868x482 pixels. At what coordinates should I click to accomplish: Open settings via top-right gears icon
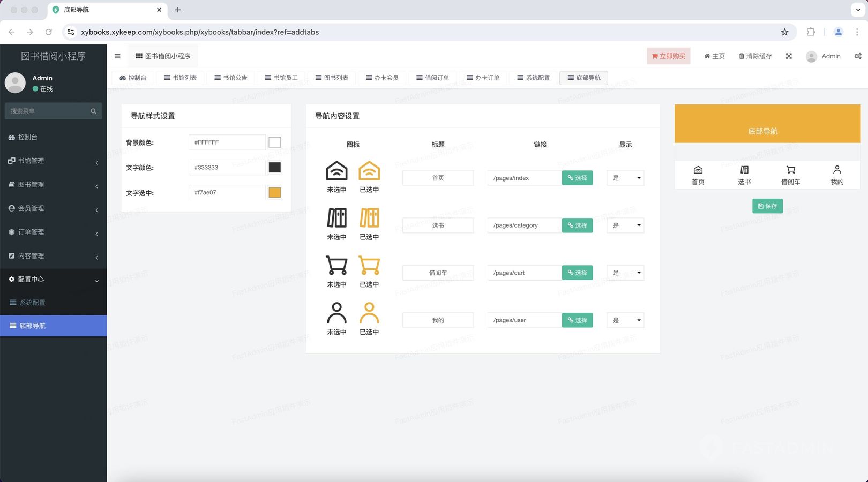(858, 56)
